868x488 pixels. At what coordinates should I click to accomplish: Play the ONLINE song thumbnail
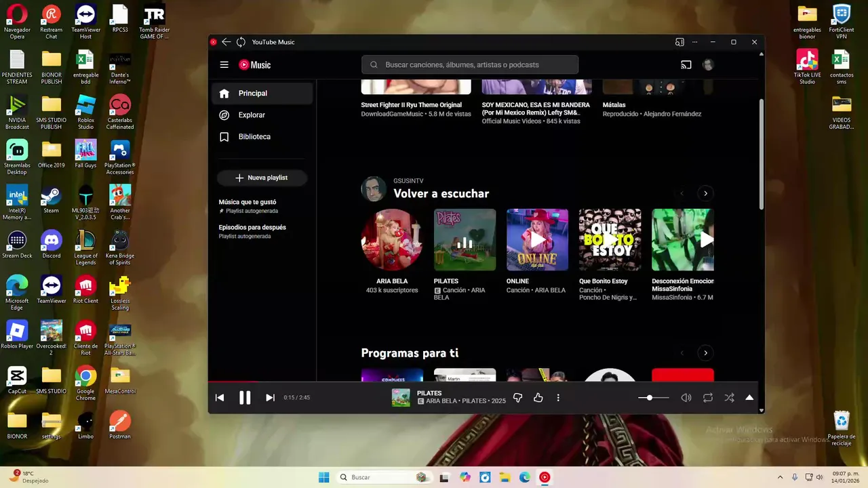pyautogui.click(x=537, y=240)
